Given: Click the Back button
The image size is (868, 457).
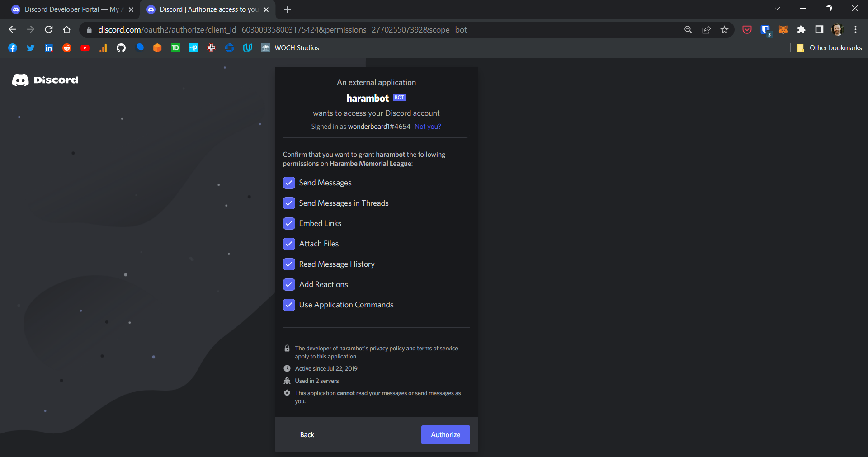Looking at the screenshot, I should (307, 435).
